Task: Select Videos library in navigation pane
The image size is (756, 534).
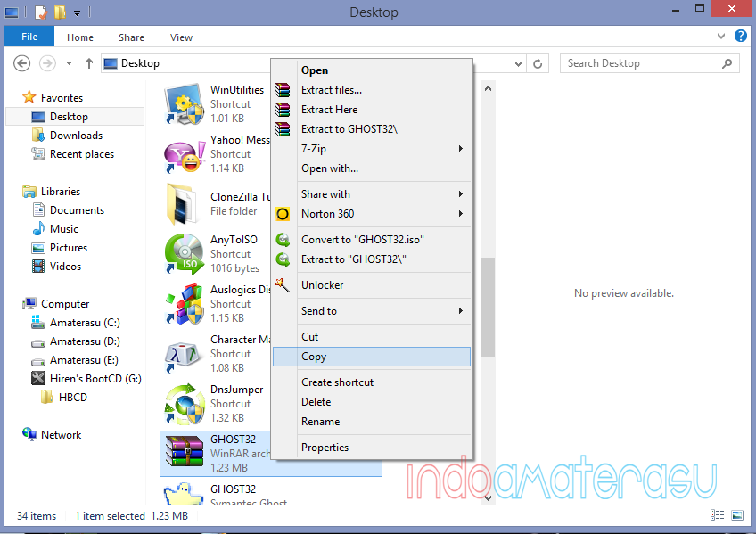Action: click(x=65, y=267)
